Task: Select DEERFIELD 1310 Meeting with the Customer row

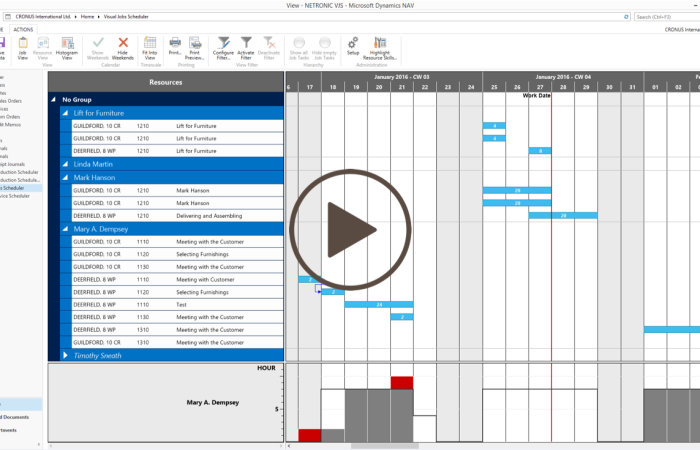Action: tap(178, 329)
